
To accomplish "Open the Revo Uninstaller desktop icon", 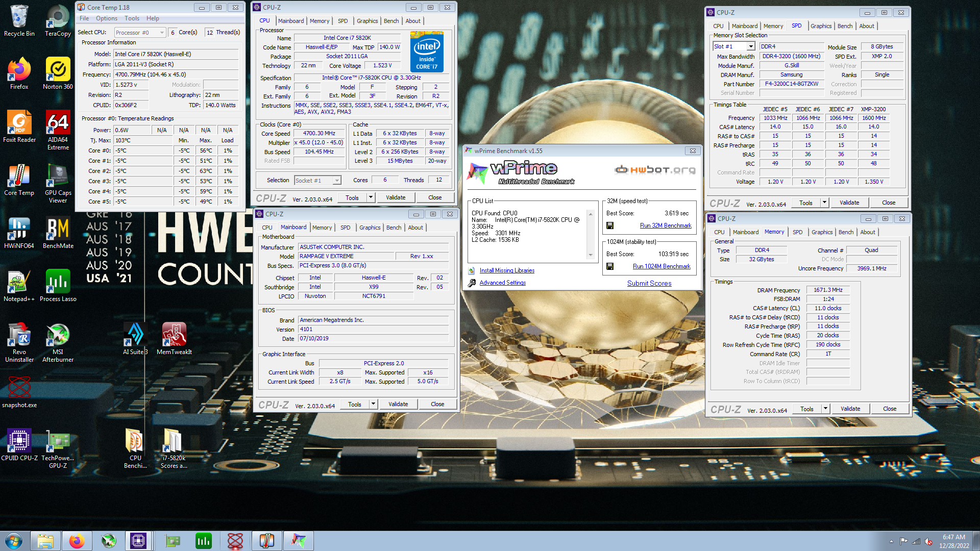I will [19, 342].
